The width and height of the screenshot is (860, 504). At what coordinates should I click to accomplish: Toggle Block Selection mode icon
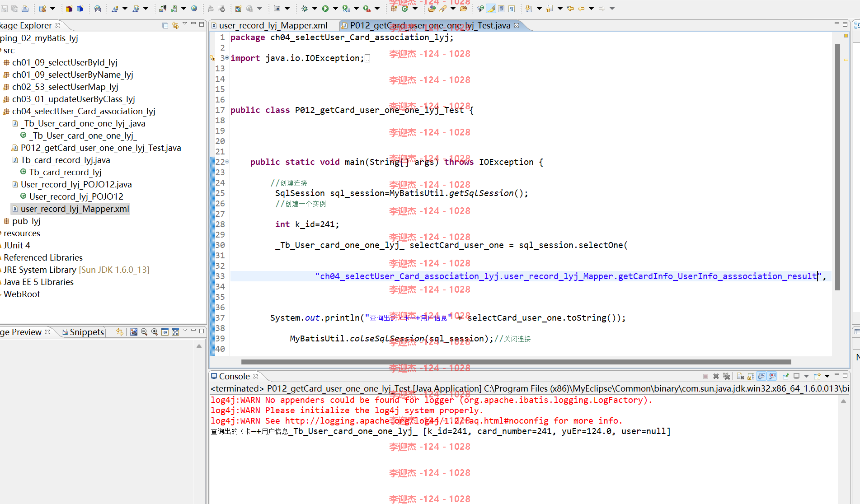pyautogui.click(x=501, y=9)
